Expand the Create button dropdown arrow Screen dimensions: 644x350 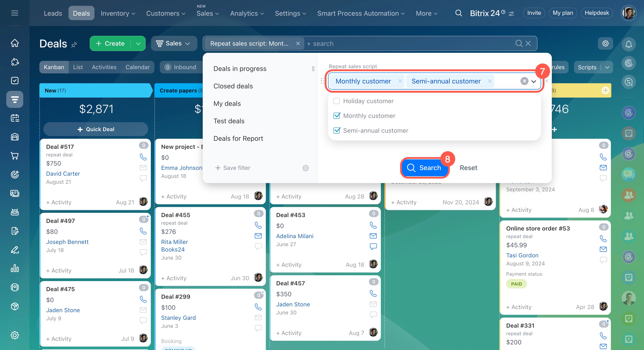point(138,43)
